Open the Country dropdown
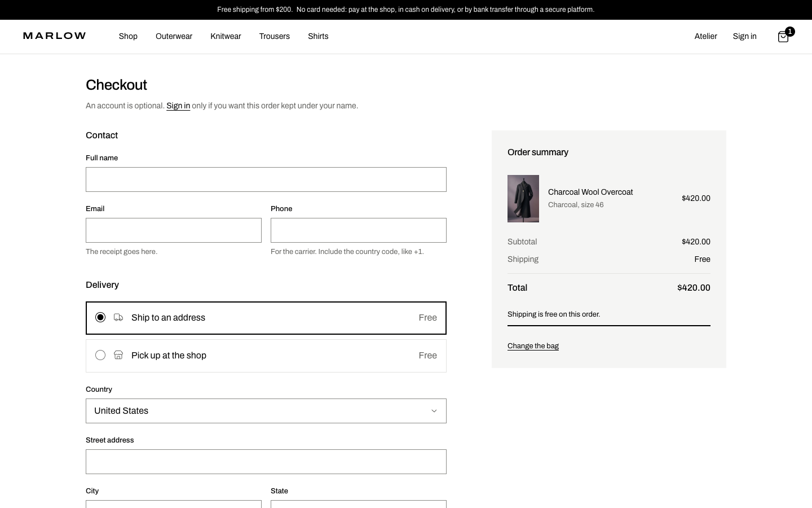 click(266, 411)
